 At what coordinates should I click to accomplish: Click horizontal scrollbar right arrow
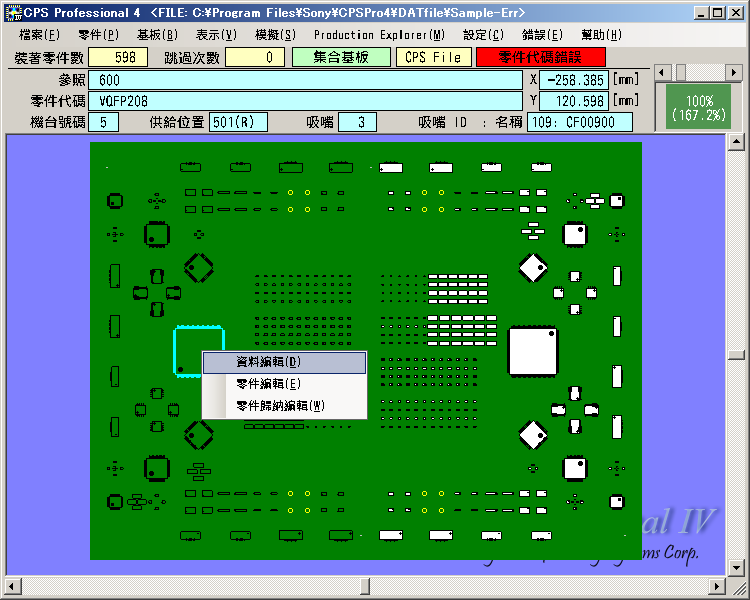(x=717, y=586)
